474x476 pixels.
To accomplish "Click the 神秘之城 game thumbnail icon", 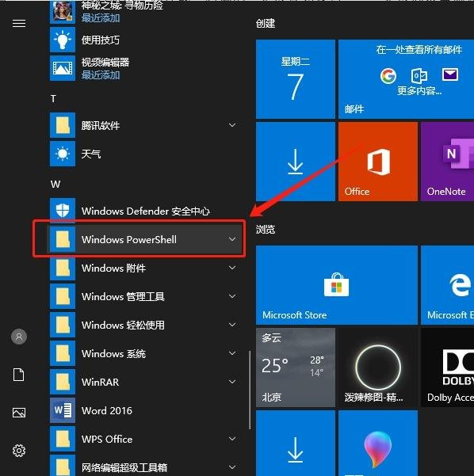I will click(x=63, y=12).
